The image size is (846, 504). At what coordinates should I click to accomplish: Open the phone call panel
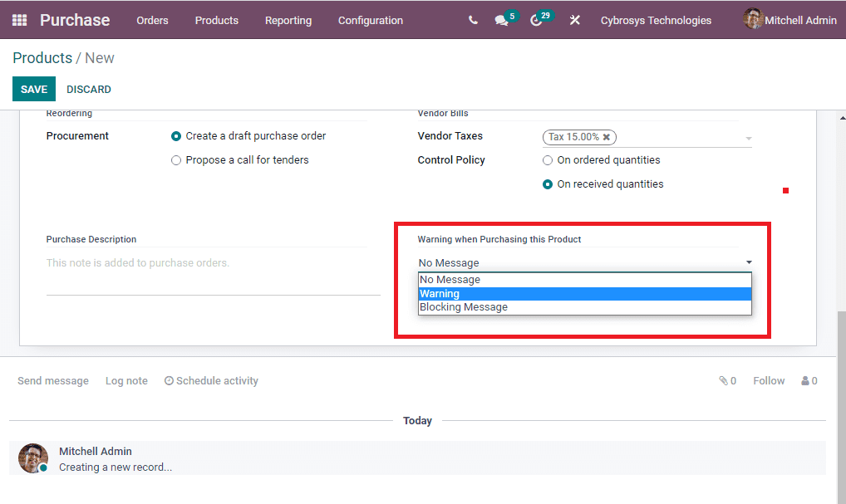(472, 20)
